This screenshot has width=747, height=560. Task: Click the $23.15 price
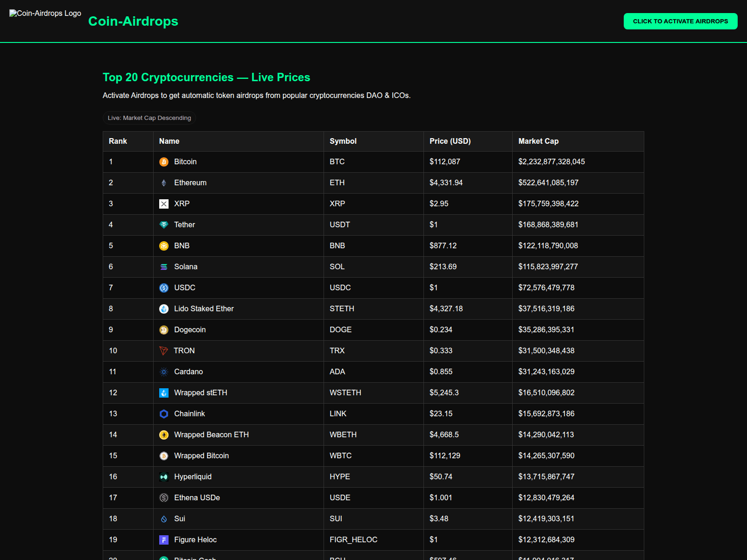[x=441, y=413]
